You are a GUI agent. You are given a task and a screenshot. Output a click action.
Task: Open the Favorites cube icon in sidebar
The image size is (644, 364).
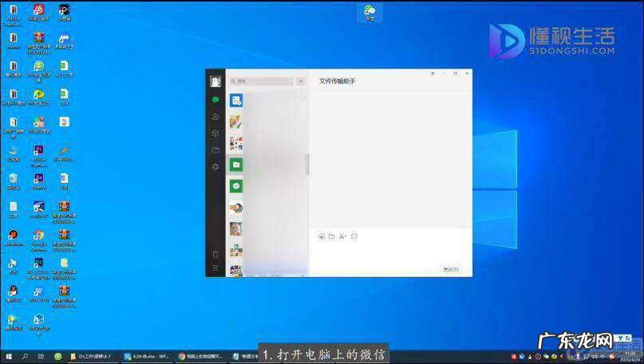coord(215,133)
